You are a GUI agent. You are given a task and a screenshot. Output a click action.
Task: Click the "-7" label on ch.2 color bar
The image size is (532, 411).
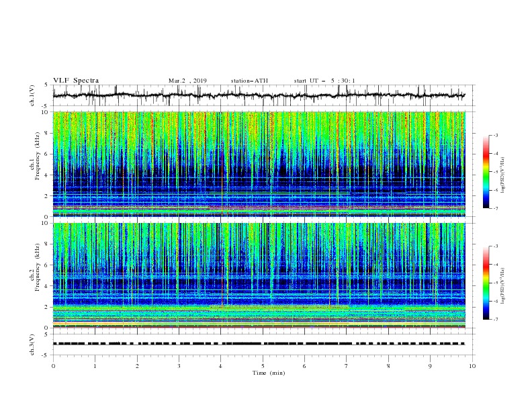click(495, 319)
